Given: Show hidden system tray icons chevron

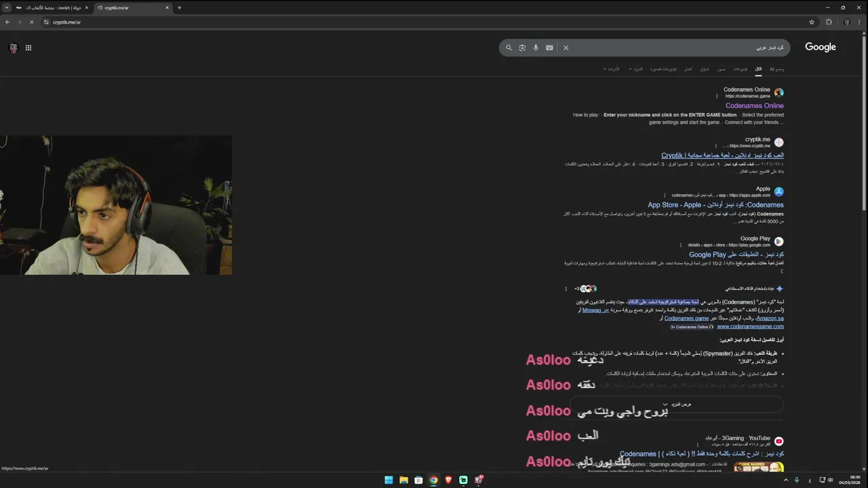Looking at the screenshot, I should pyautogui.click(x=787, y=480).
